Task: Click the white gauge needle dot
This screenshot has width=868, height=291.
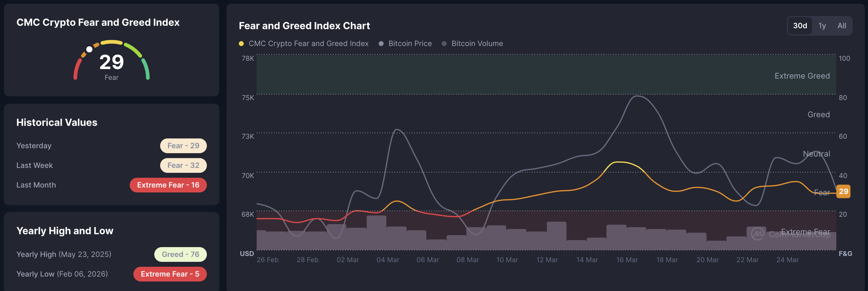Action: pos(89,49)
